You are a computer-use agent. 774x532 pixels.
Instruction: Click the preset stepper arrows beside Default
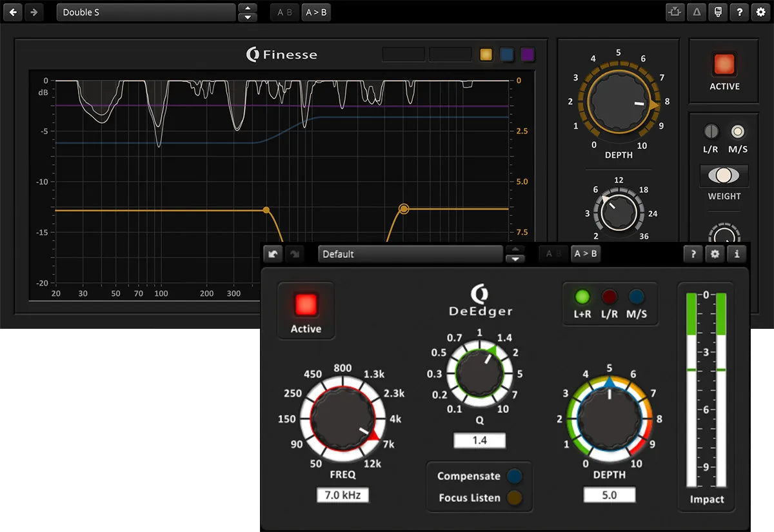515,253
